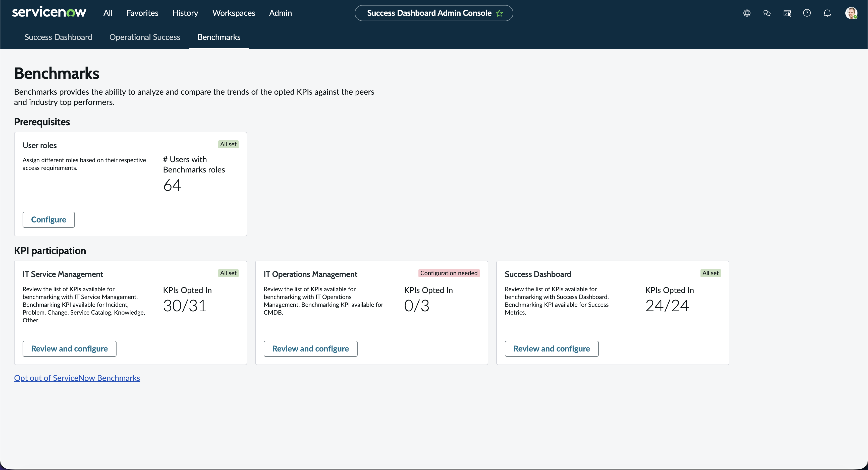868x470 pixels.
Task: Click the Benchmarks intro paragraph beginning 'Benchmarks provides the ability'
Action: 194,97
